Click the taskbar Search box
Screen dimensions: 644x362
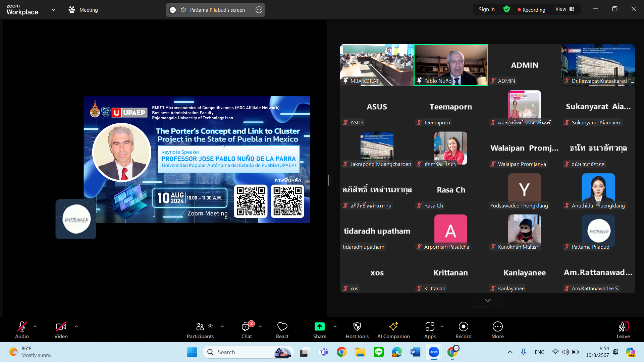(248, 352)
